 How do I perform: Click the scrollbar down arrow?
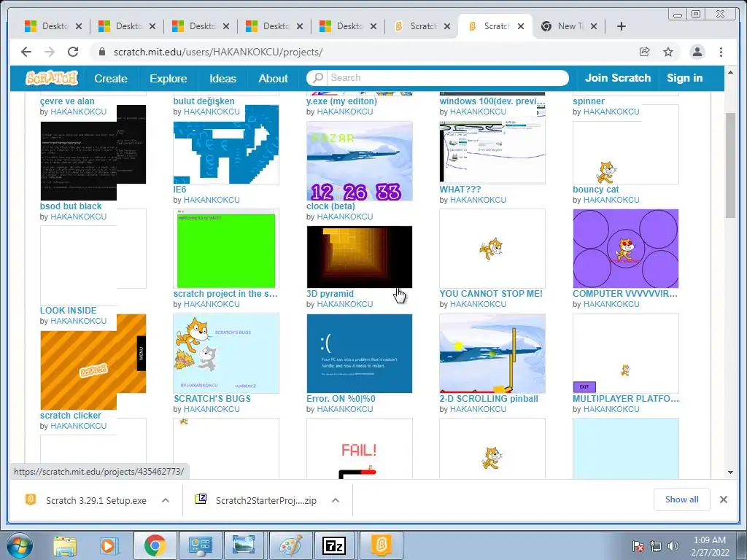[730, 472]
